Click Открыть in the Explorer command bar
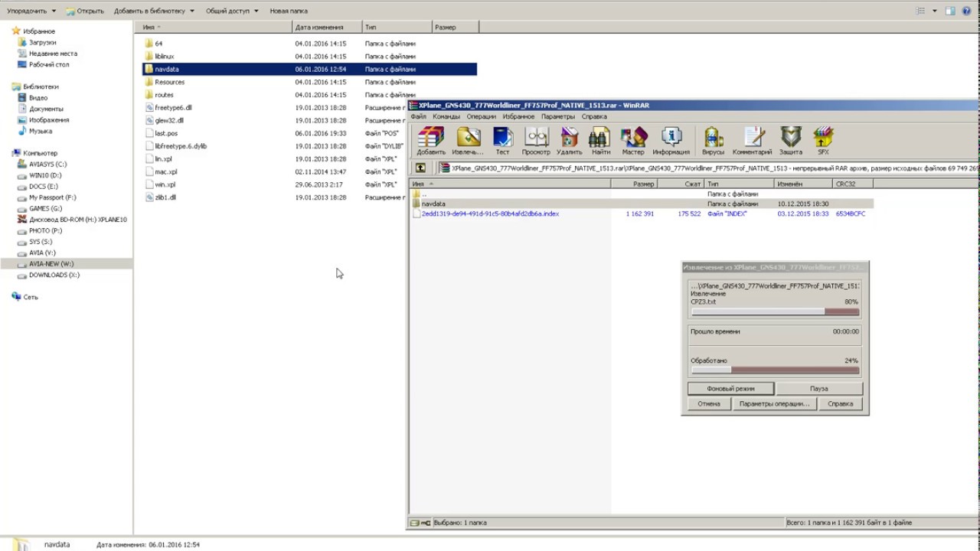The image size is (980, 551). click(84, 11)
